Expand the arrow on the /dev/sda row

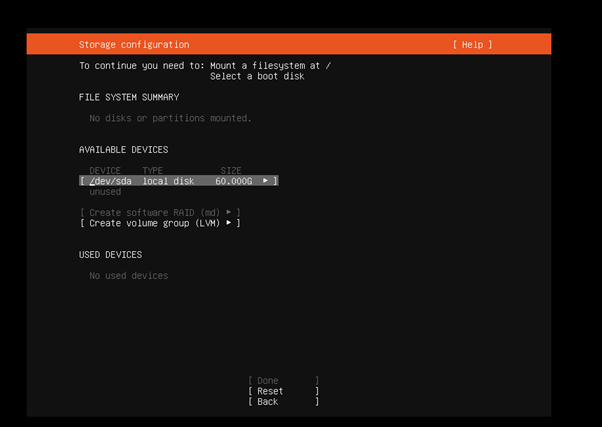tap(266, 181)
